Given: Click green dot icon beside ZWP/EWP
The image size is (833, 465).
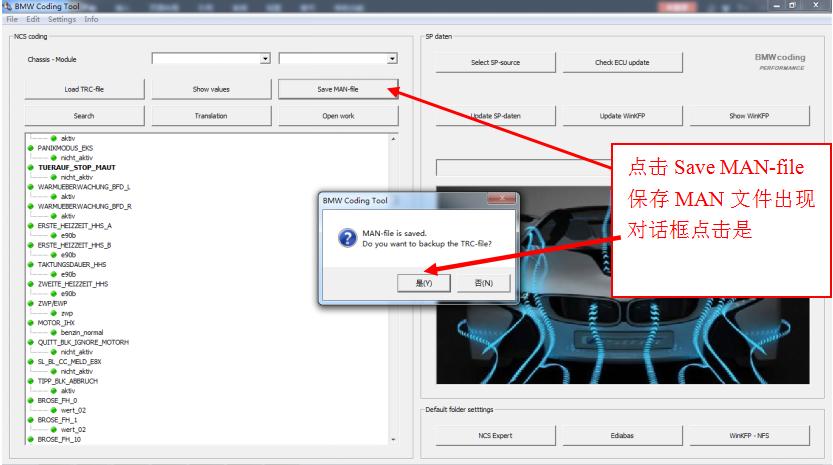Looking at the screenshot, I should (31, 303).
